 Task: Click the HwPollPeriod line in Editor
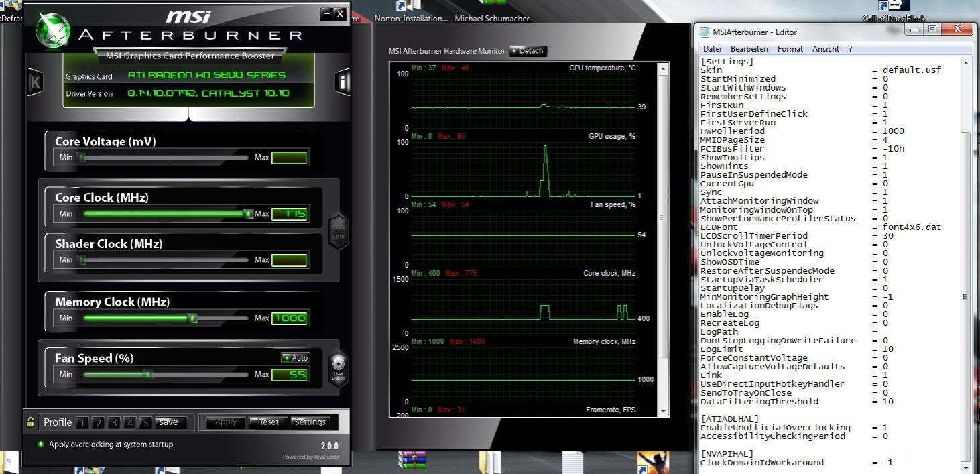(802, 131)
